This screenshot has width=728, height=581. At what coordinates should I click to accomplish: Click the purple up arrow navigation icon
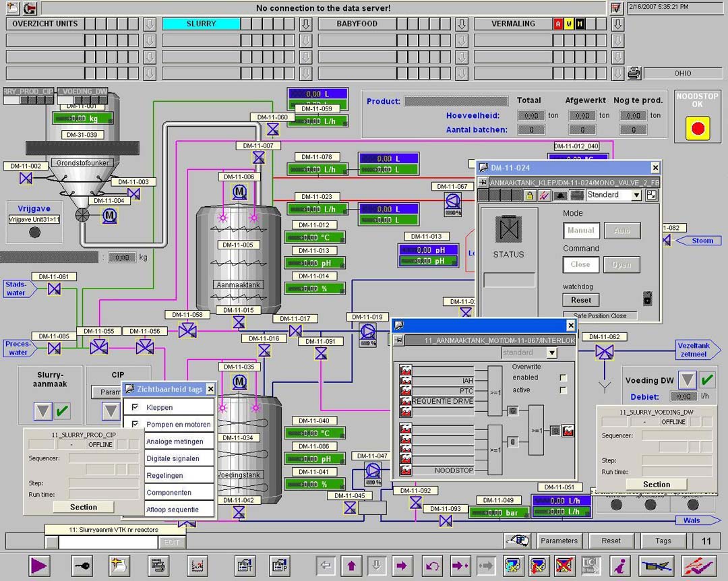tap(351, 565)
